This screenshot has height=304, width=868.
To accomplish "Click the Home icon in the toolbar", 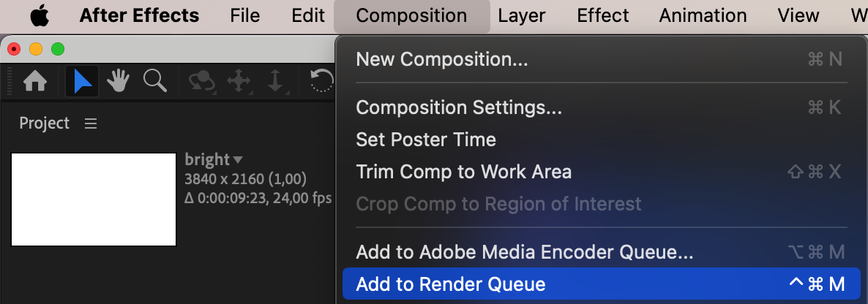I will 35,82.
